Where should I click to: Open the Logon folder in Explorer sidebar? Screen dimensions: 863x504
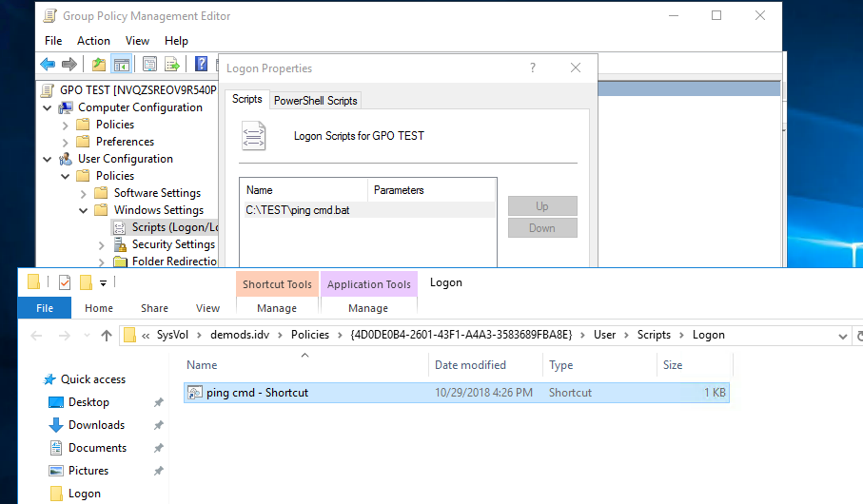(85, 494)
